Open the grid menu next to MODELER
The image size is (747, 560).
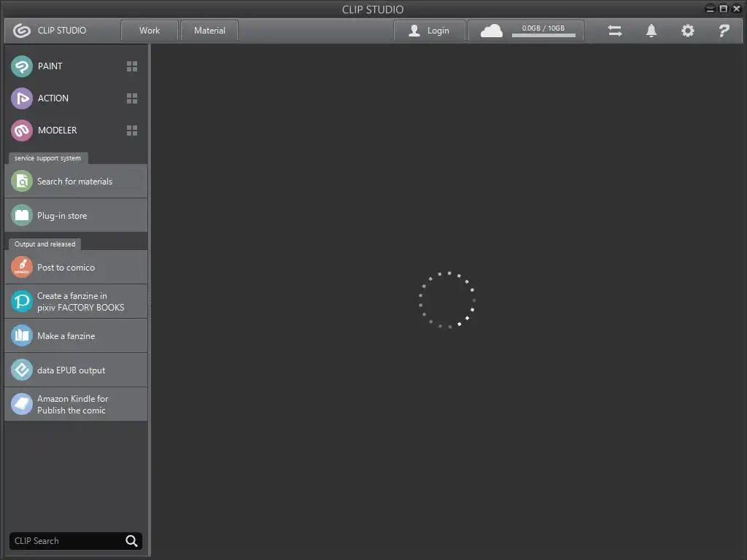[132, 131]
